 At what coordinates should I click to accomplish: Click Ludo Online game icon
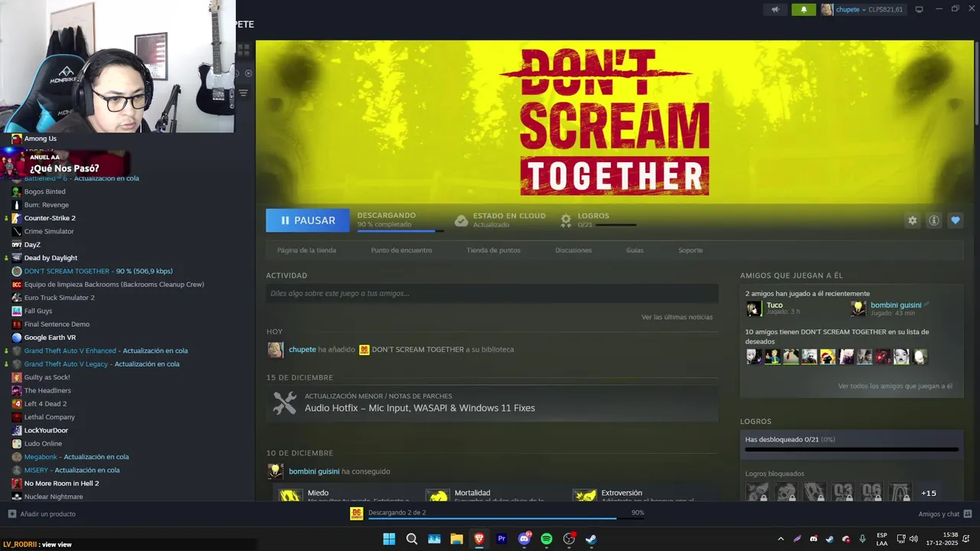[x=17, y=444]
